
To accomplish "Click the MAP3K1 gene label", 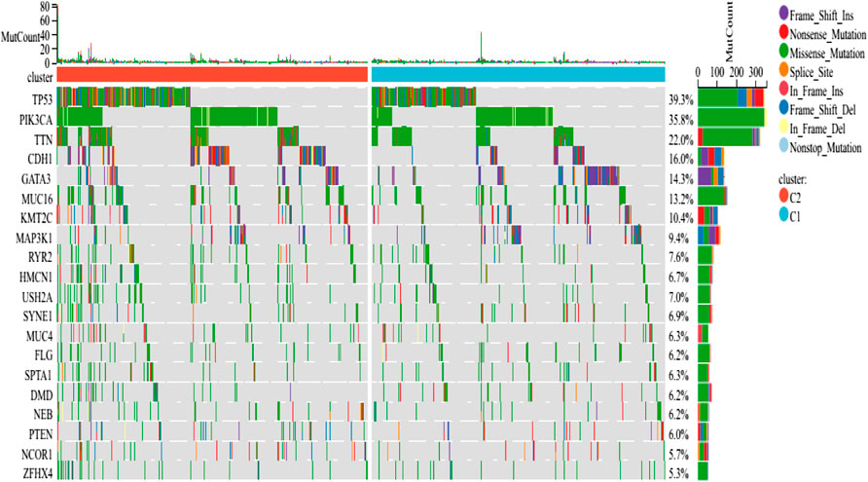I will (34, 239).
